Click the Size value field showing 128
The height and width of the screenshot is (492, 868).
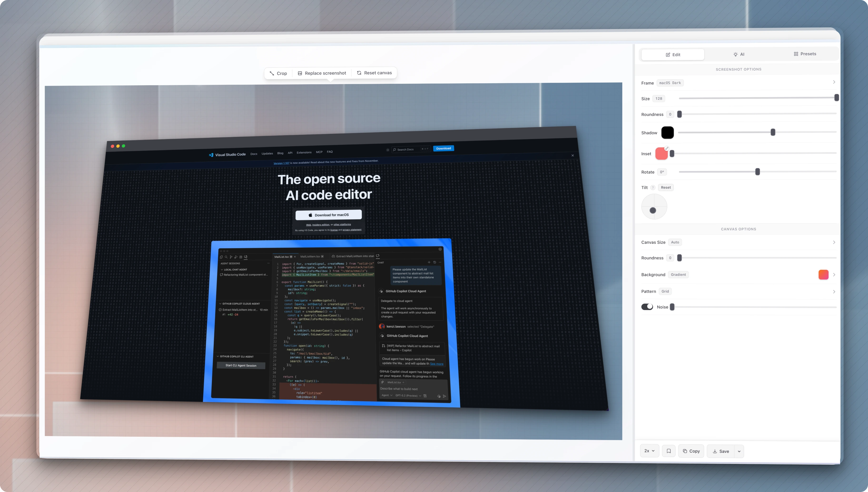pos(659,99)
